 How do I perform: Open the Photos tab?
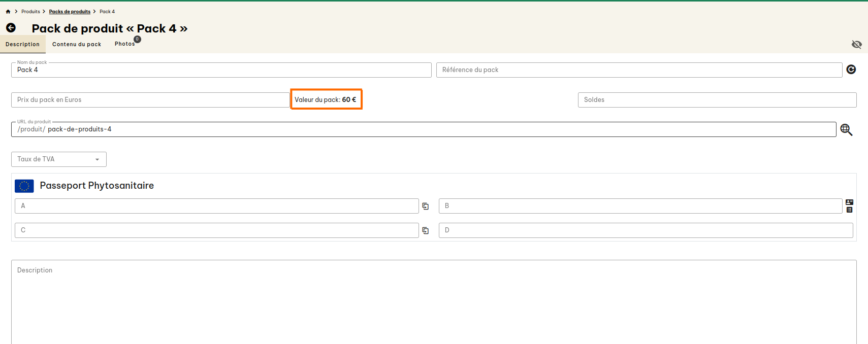tap(124, 44)
